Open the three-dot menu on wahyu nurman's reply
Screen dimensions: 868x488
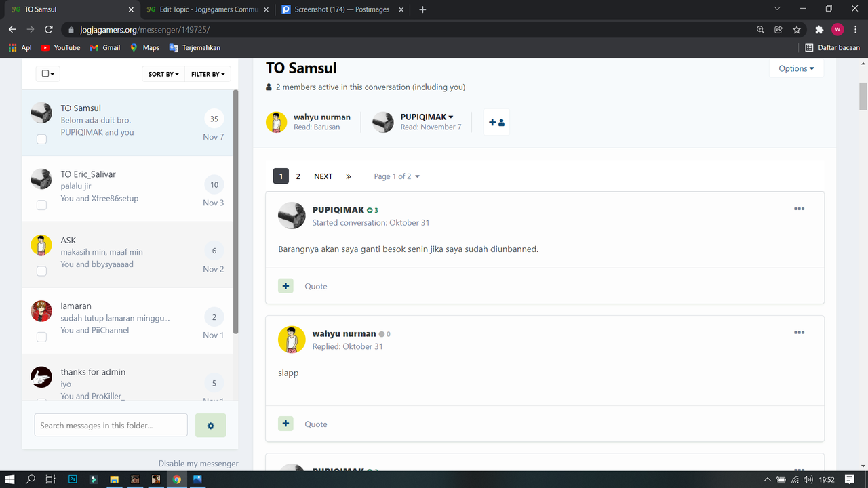click(799, 333)
